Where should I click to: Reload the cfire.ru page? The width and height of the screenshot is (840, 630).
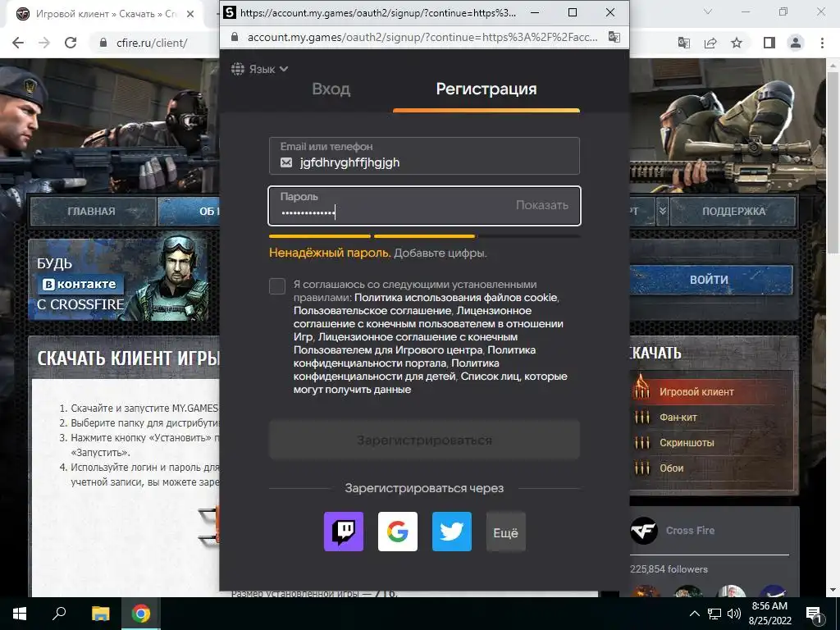click(x=71, y=43)
